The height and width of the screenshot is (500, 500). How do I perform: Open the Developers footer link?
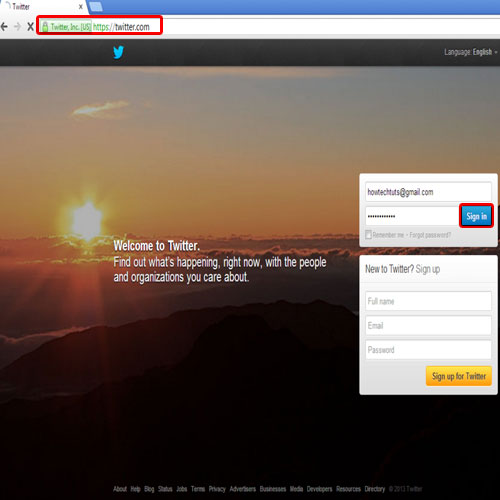pos(319,489)
